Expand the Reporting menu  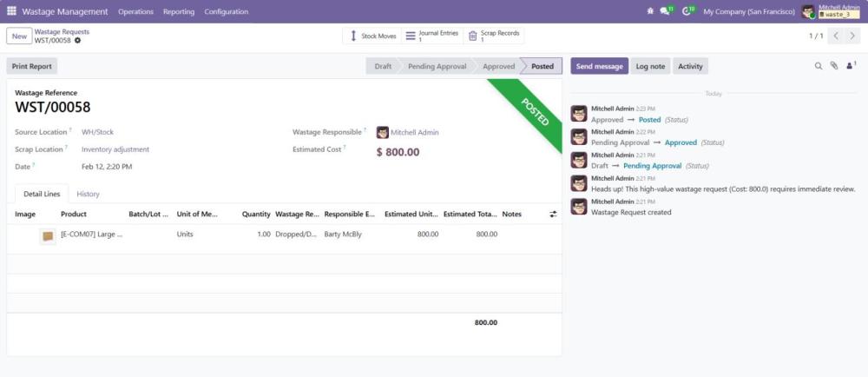(x=178, y=11)
